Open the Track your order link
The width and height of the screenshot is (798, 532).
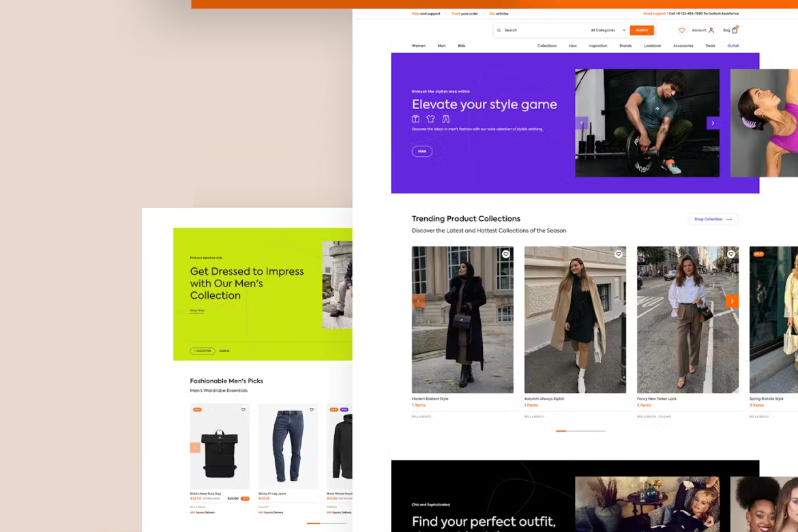pos(464,14)
